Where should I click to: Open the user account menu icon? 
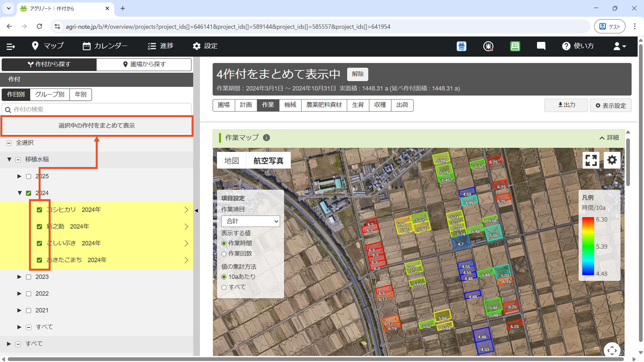620,46
